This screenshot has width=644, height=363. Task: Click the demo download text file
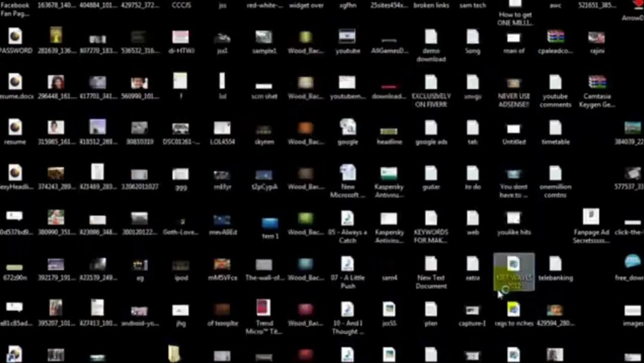click(431, 36)
